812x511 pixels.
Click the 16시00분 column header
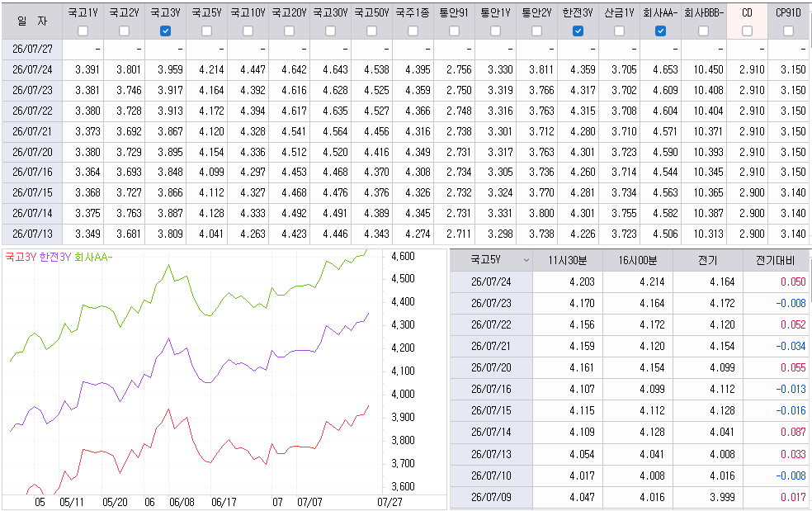point(638,260)
